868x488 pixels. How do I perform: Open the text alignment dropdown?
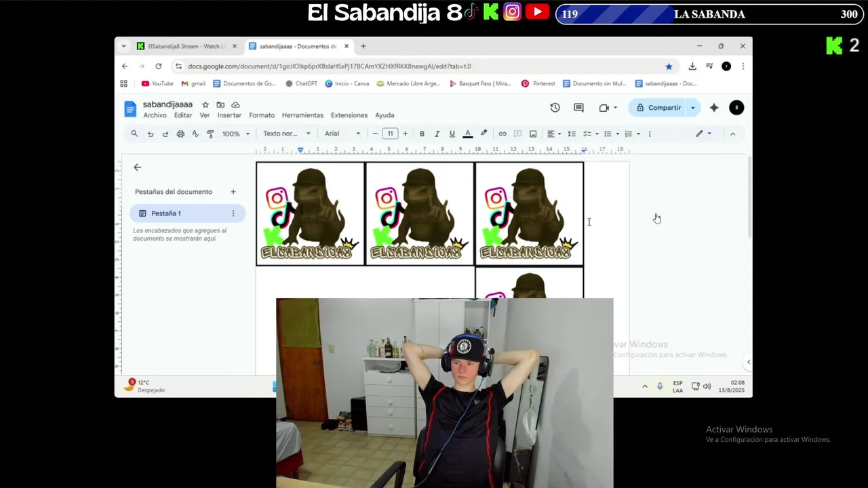coord(554,134)
